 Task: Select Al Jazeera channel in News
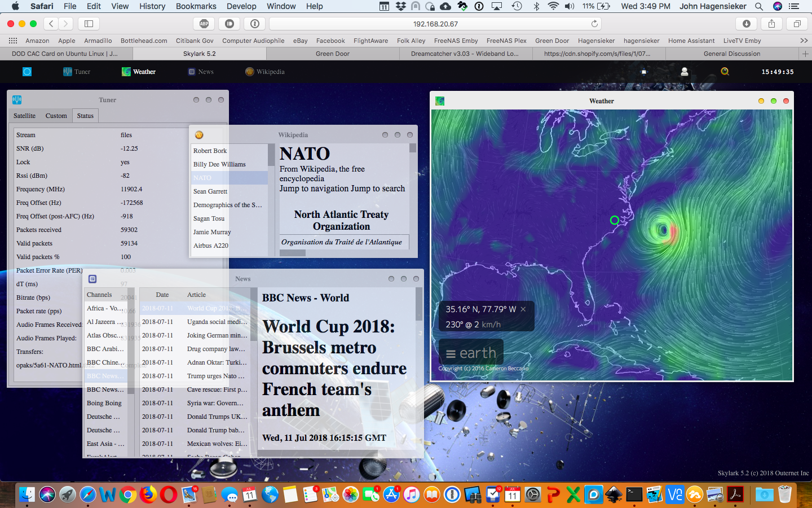[106, 322]
